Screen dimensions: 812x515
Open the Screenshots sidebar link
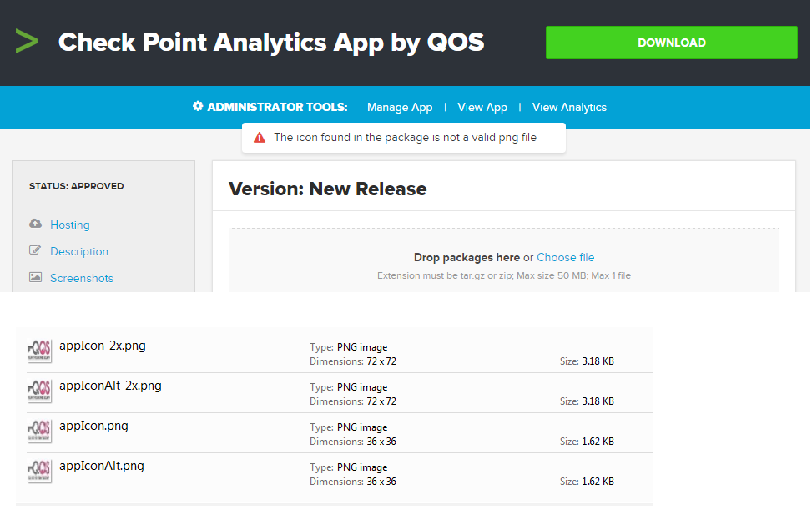[82, 278]
